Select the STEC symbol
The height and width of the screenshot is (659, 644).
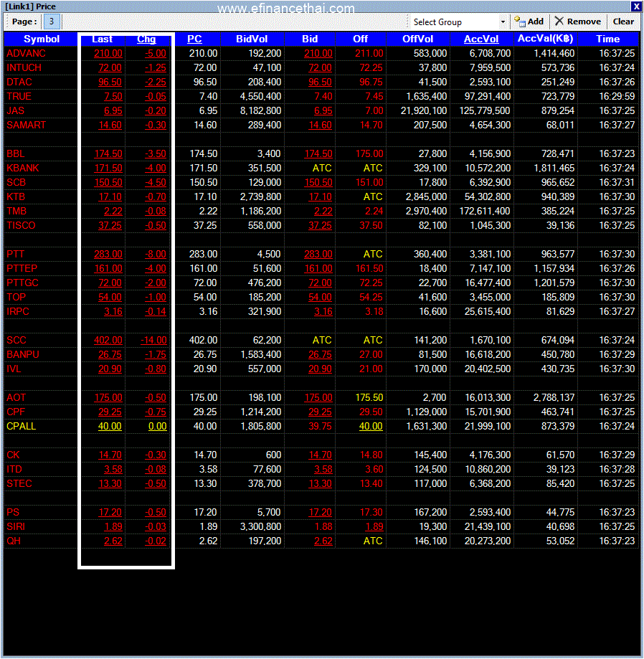click(x=19, y=483)
